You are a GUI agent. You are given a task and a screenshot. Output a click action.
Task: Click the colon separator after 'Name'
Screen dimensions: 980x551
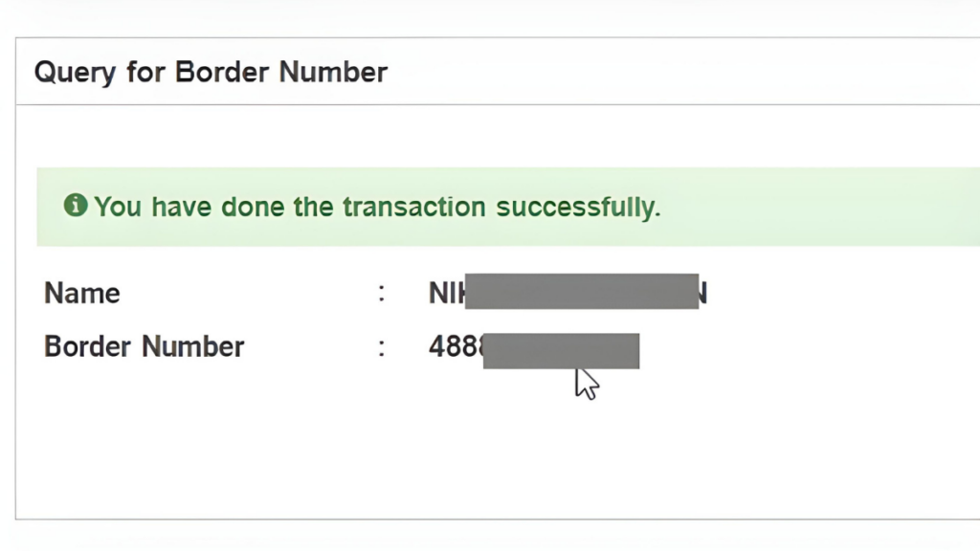tap(382, 293)
